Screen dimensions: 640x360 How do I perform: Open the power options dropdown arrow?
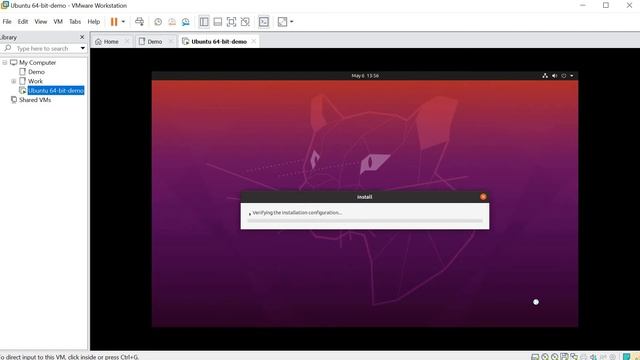click(123, 22)
